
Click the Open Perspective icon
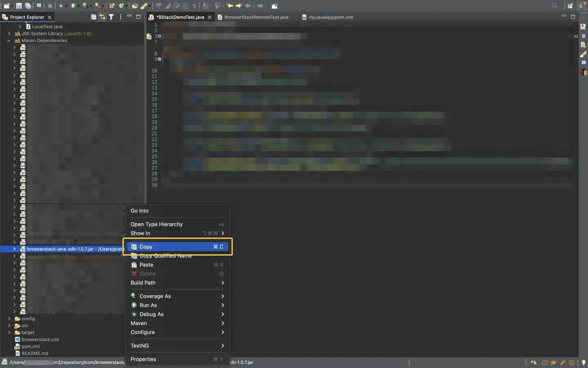point(570,6)
